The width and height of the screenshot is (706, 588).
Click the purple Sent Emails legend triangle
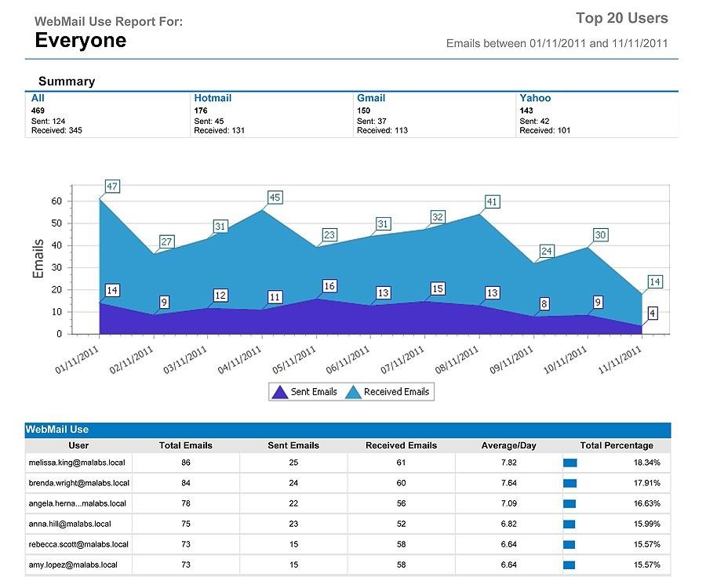coord(279,392)
